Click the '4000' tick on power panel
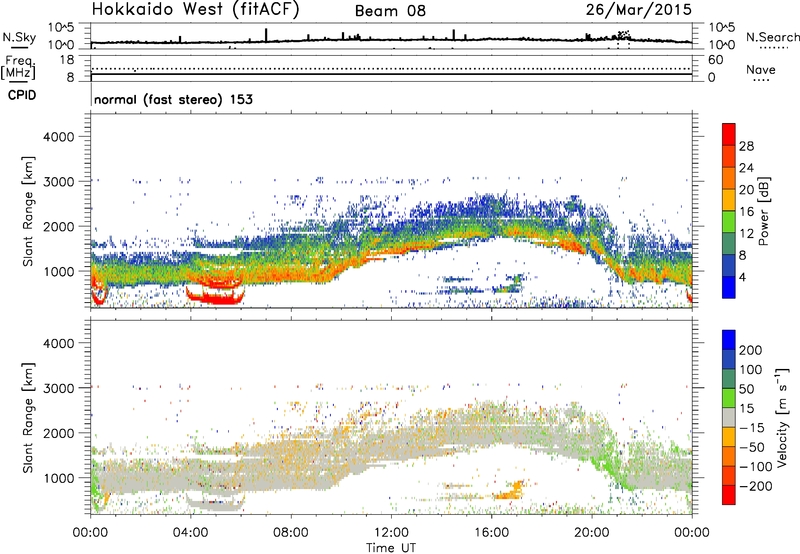The image size is (800, 554). (58, 137)
